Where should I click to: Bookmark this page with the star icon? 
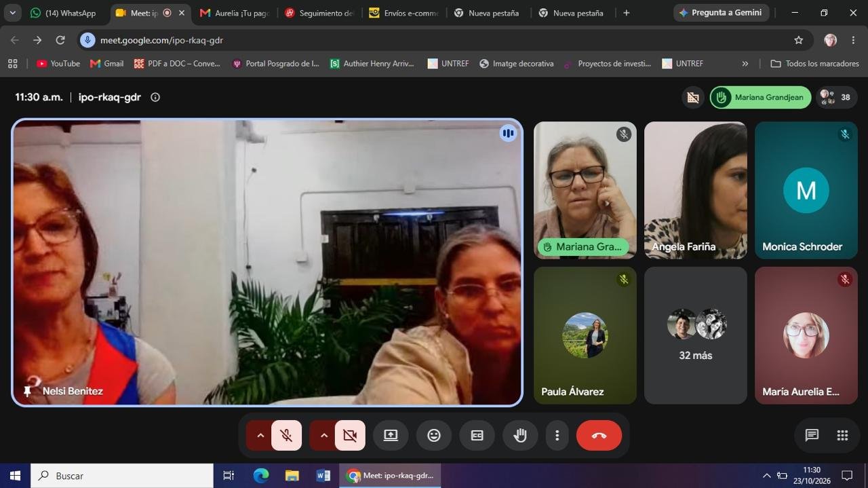click(799, 40)
